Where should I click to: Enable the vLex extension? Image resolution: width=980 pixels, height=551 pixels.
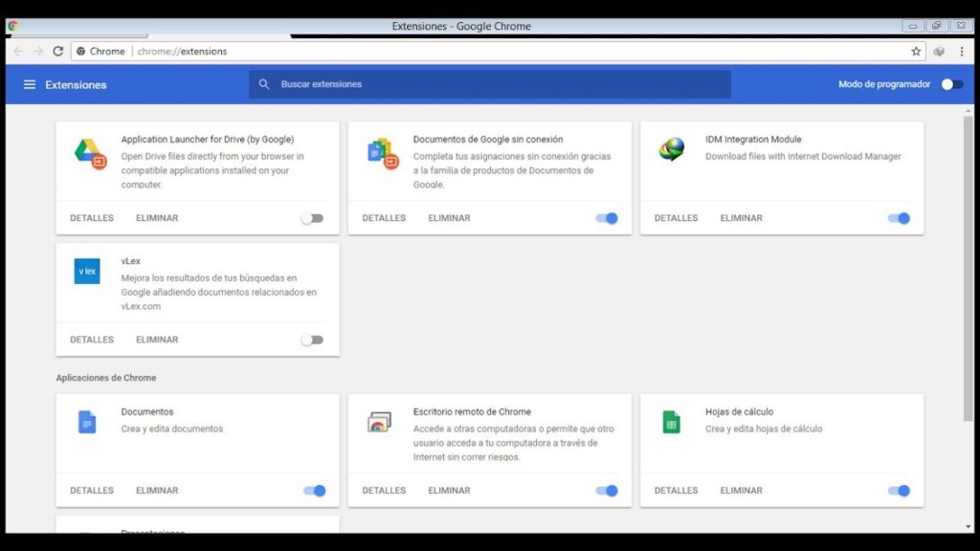(312, 340)
